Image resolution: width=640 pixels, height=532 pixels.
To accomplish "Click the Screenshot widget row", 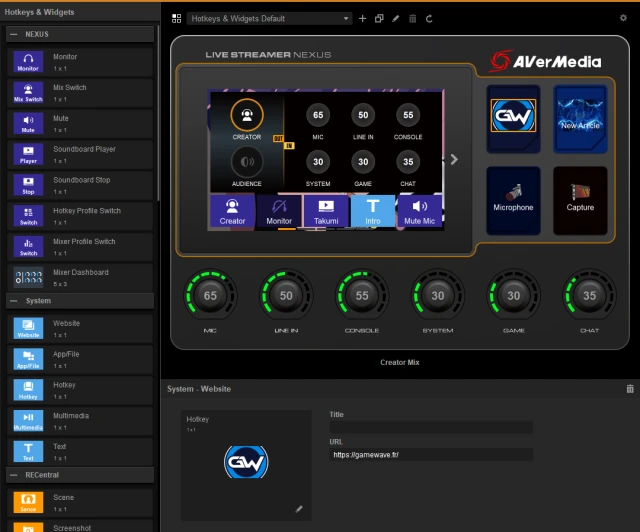I will 80,526.
